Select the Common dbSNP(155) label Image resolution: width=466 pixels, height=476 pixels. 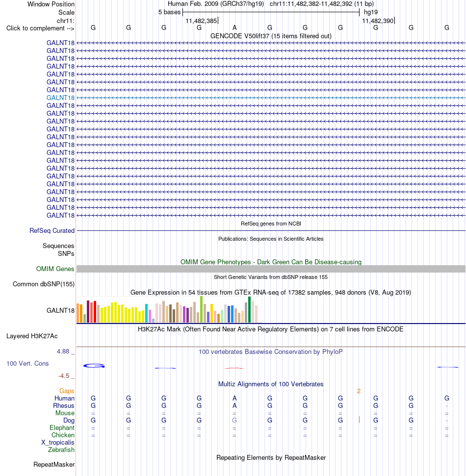(x=44, y=284)
